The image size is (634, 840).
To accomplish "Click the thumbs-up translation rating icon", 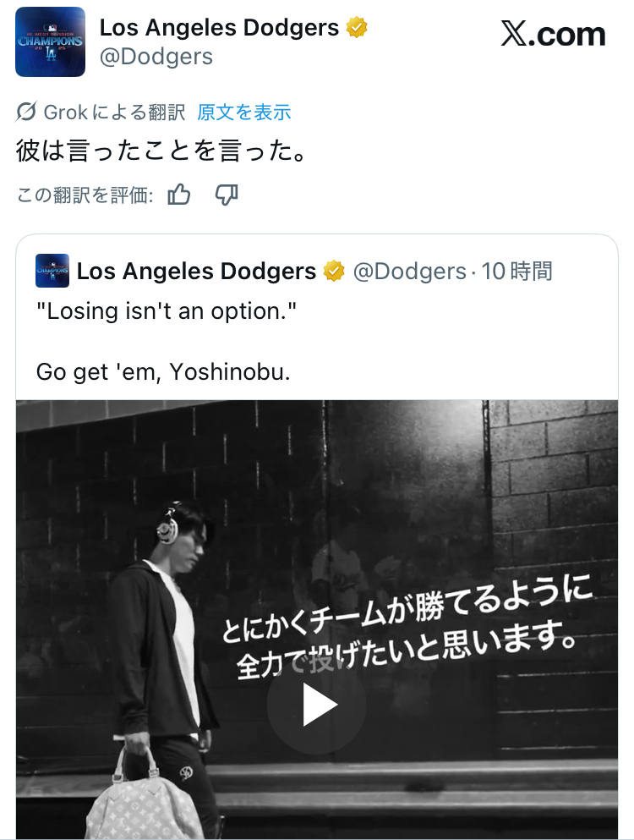I will click(x=179, y=195).
